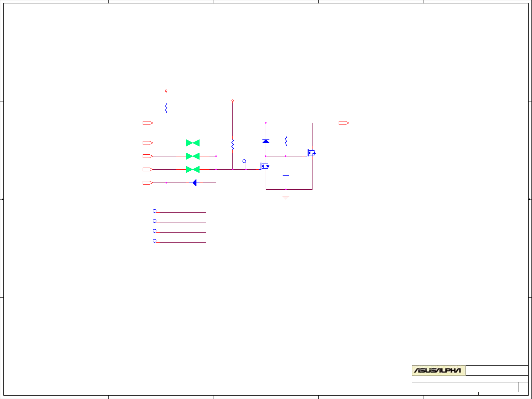Screen dimensions: 532x399
Task: Click the first blue test point in bottom list
Action: (x=154, y=211)
